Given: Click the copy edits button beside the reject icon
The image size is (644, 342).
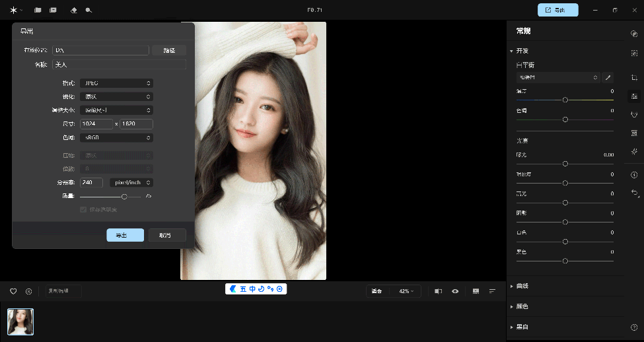Looking at the screenshot, I should coord(63,291).
